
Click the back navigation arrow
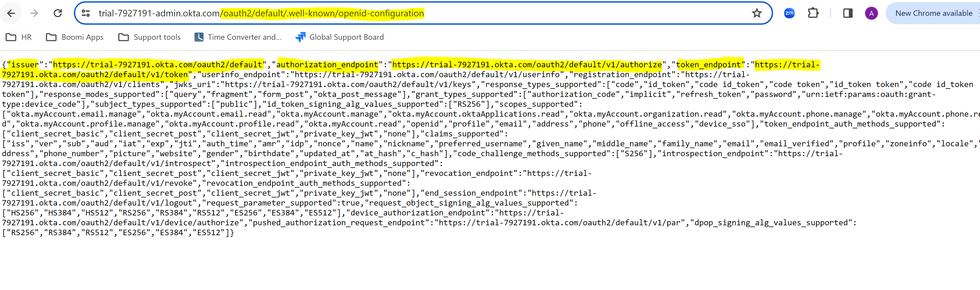pyautogui.click(x=11, y=13)
